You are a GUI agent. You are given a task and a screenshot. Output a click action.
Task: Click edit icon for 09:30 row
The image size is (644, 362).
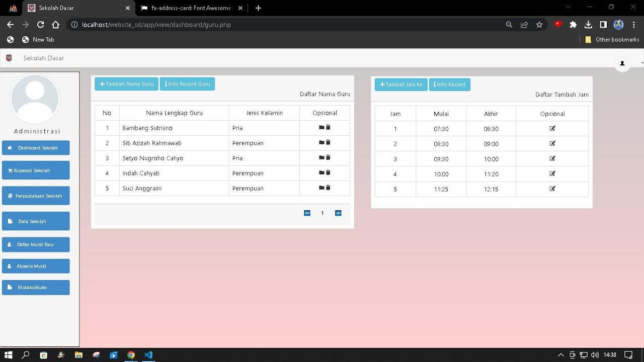point(552,159)
